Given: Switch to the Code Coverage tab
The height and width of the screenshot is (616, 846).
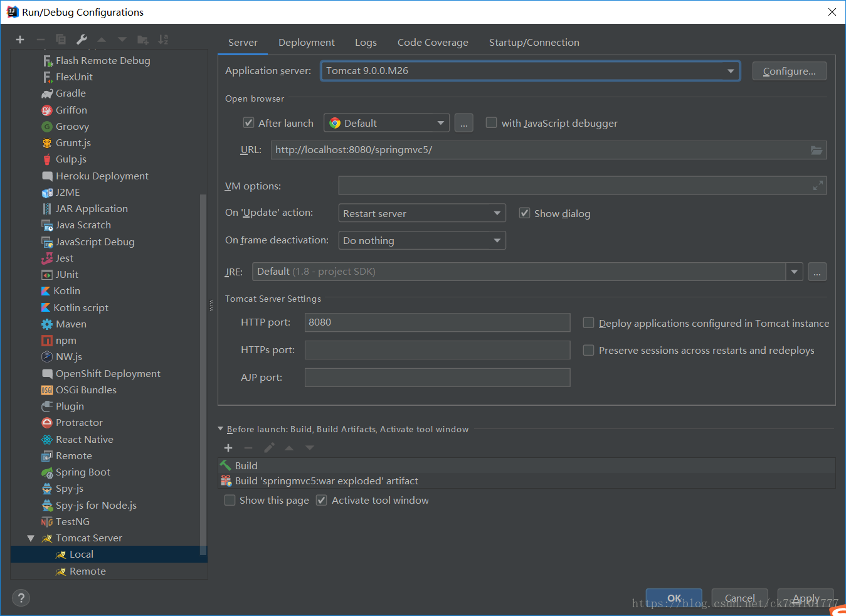Looking at the screenshot, I should tap(433, 43).
